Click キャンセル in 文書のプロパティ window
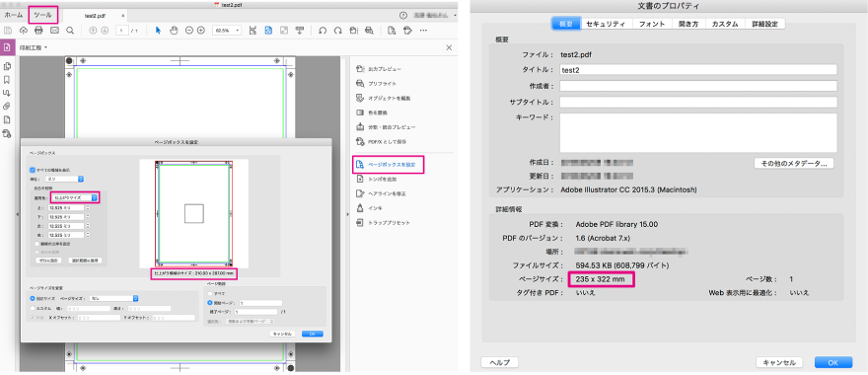The height and width of the screenshot is (375, 868). 779,362
